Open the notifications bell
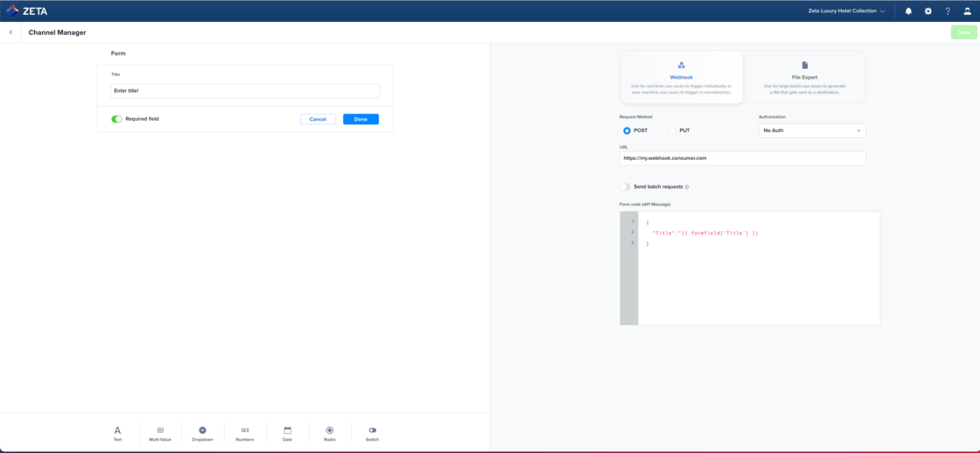980x453 pixels. coord(908,11)
